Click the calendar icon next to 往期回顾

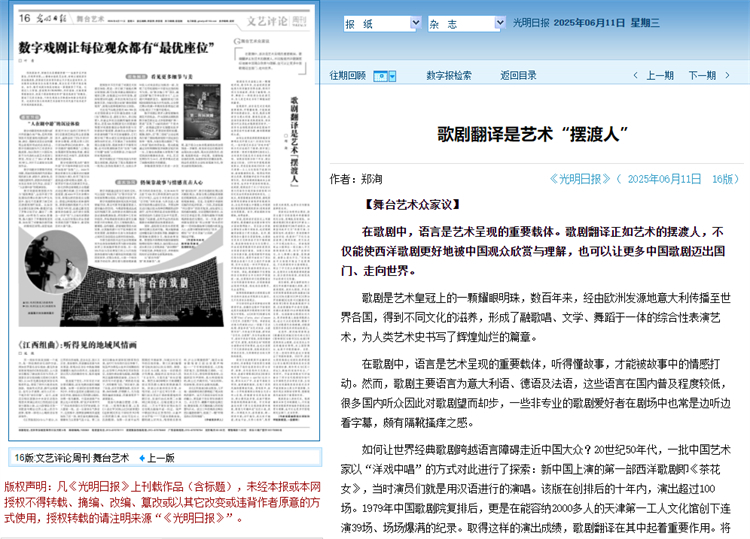point(381,76)
